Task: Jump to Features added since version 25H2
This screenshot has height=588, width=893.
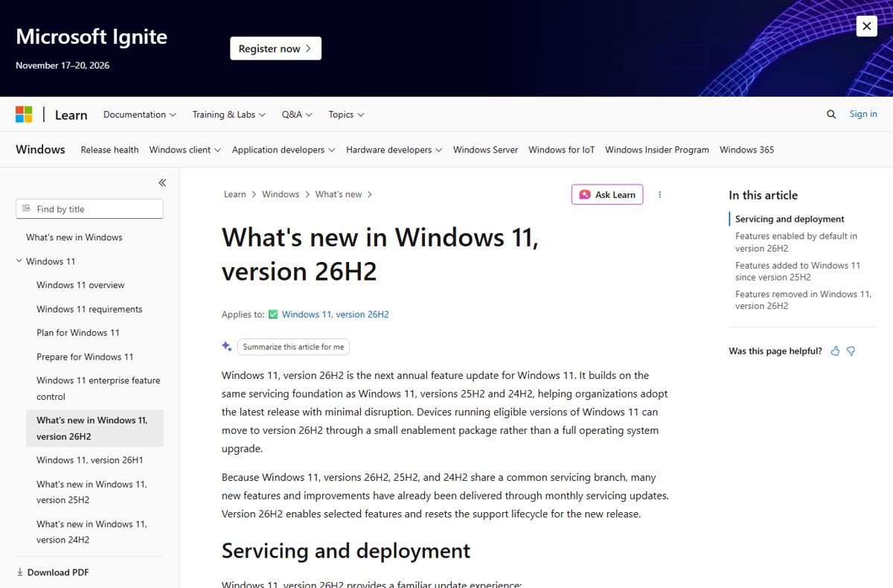Action: click(798, 271)
